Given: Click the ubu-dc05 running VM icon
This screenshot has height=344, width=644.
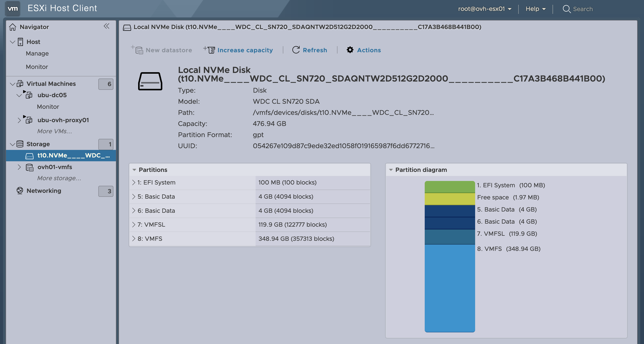Looking at the screenshot, I should coord(28,94).
